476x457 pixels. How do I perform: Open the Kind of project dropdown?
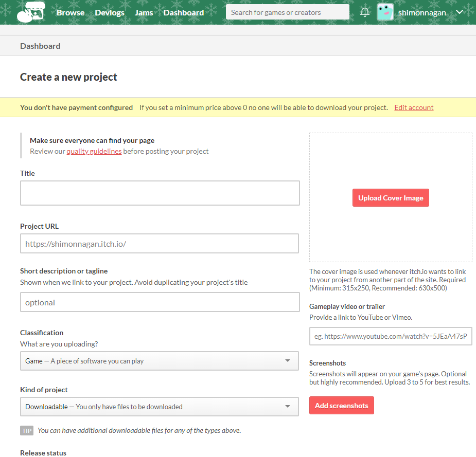(x=159, y=407)
